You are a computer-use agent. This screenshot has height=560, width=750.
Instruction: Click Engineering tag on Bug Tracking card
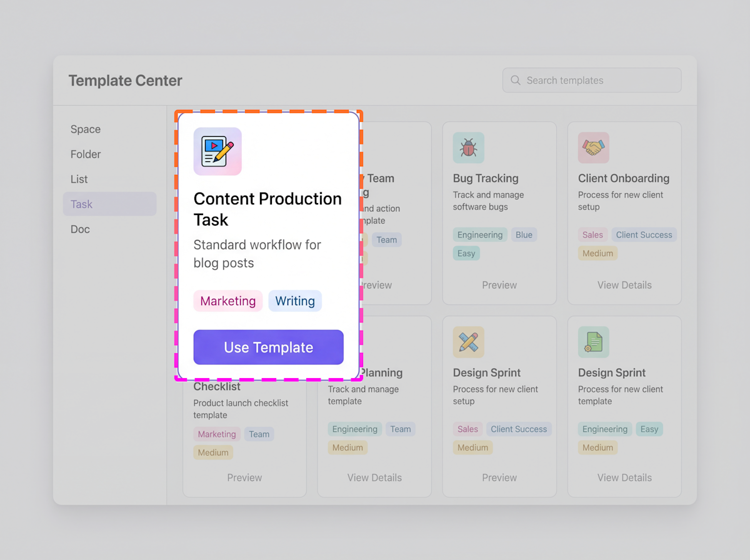tap(480, 235)
